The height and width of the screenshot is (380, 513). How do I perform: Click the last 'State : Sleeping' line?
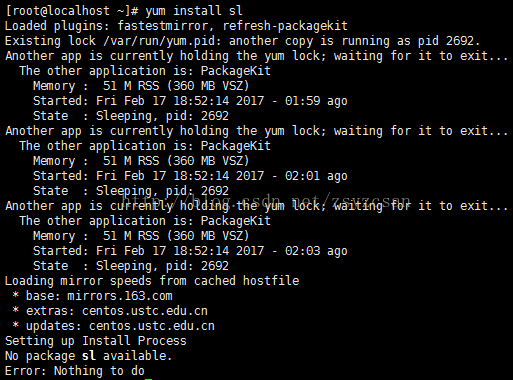[131, 266]
